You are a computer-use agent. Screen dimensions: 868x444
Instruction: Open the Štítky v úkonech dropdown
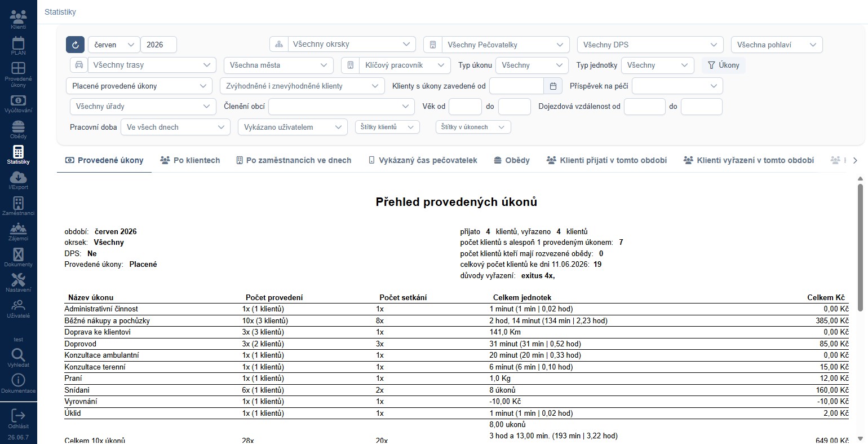click(473, 127)
